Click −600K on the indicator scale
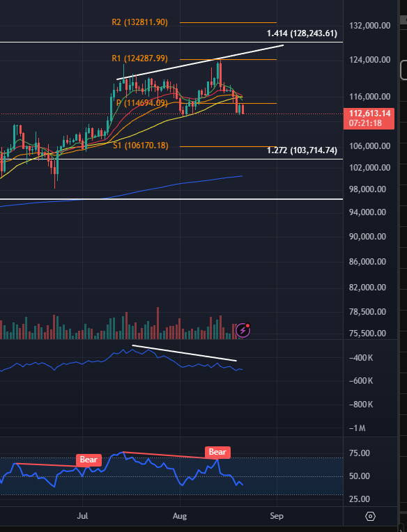 point(361,381)
